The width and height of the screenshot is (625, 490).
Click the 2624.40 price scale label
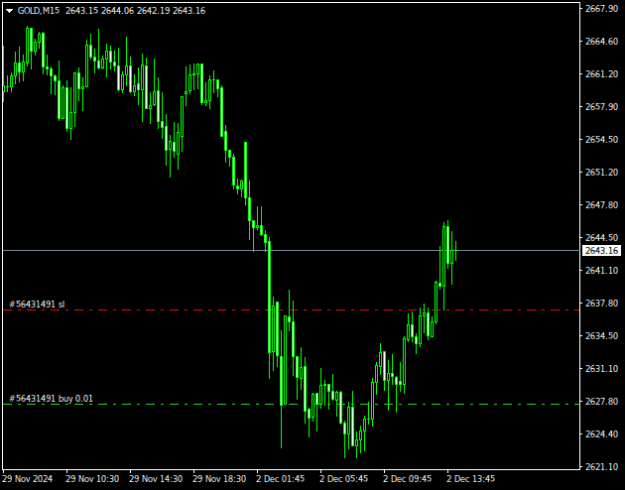point(601,434)
